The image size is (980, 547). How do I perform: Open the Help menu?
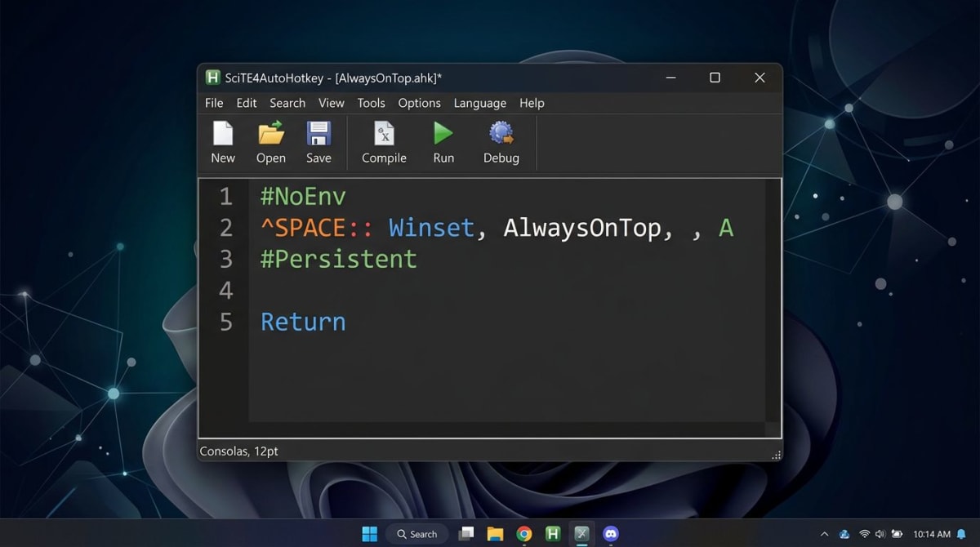532,103
